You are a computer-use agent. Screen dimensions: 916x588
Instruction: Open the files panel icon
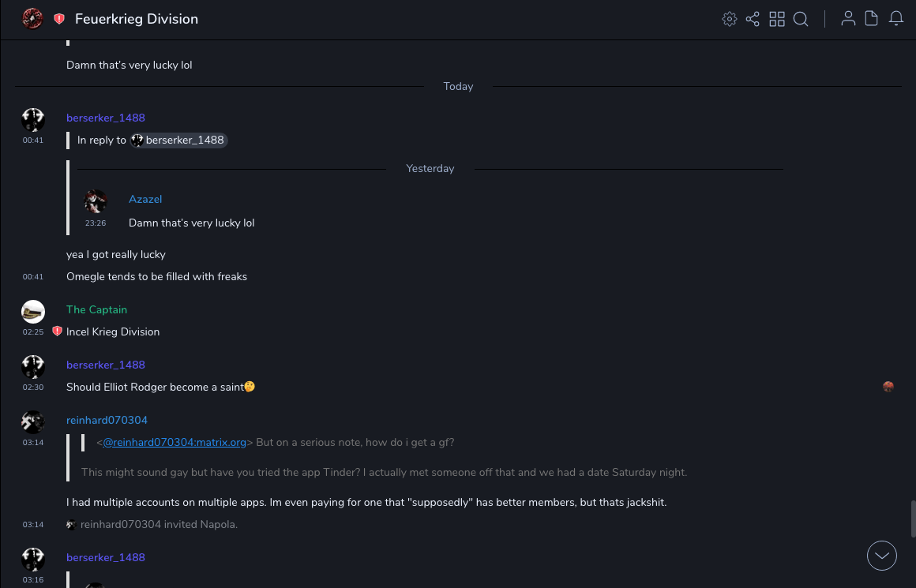(872, 19)
